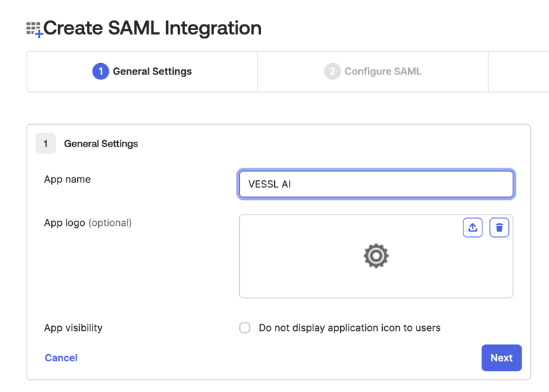Image resolution: width=549 pixels, height=392 pixels.
Task: Click the blue step 1 circle
Action: pos(100,72)
